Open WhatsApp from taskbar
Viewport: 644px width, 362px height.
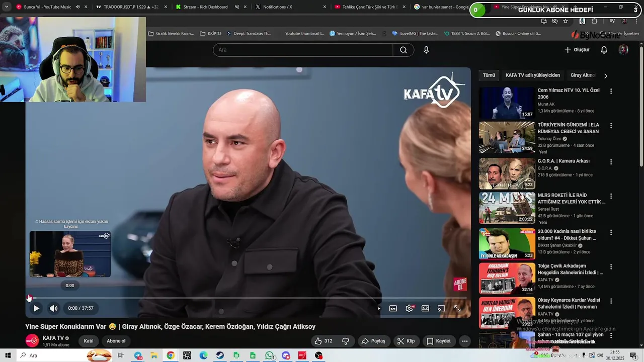tap(270, 355)
